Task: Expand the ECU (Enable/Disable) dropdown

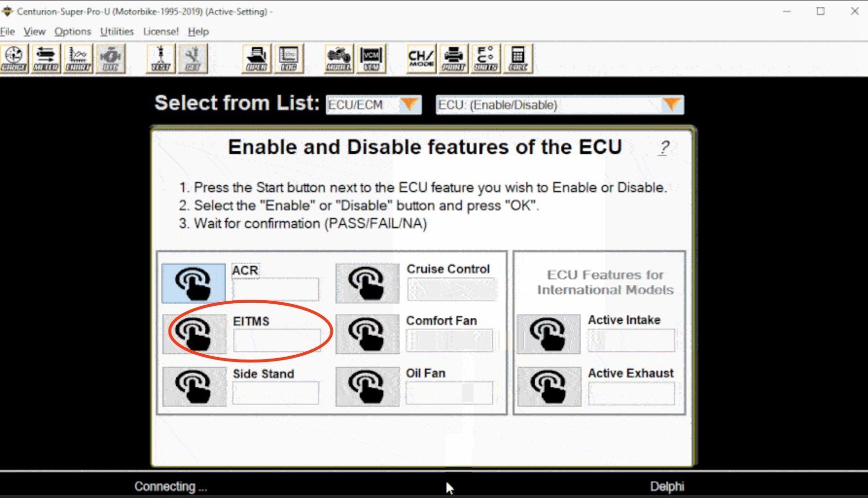Action: point(672,104)
